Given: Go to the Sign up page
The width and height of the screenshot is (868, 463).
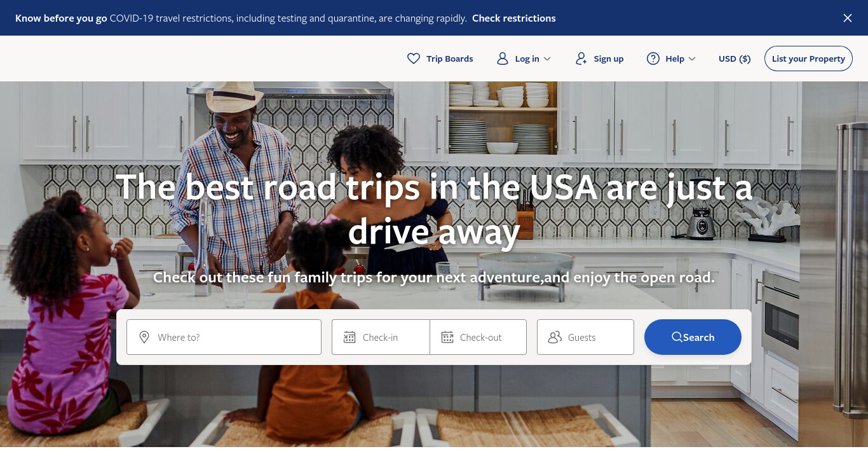Looking at the screenshot, I should coord(599,59).
